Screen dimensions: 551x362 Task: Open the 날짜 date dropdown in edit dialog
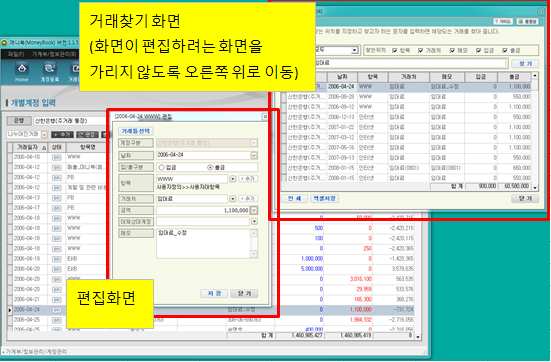pos(254,155)
